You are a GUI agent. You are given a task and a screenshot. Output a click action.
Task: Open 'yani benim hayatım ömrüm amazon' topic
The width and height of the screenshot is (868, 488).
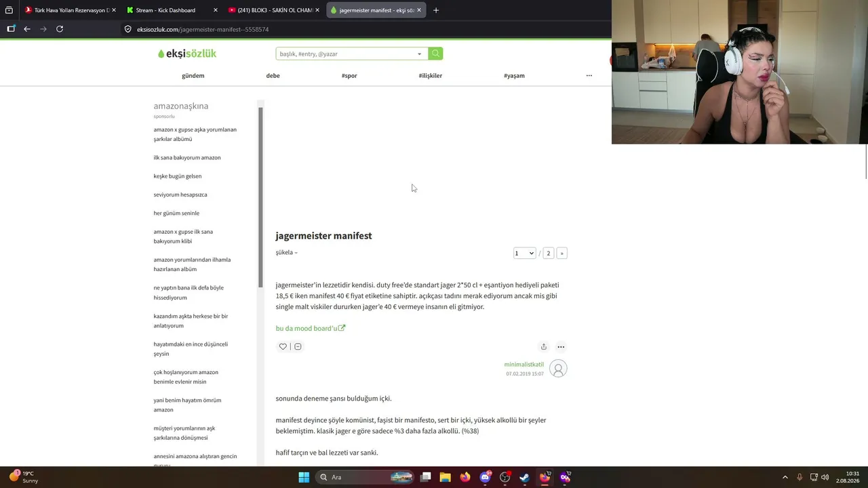[187, 405]
